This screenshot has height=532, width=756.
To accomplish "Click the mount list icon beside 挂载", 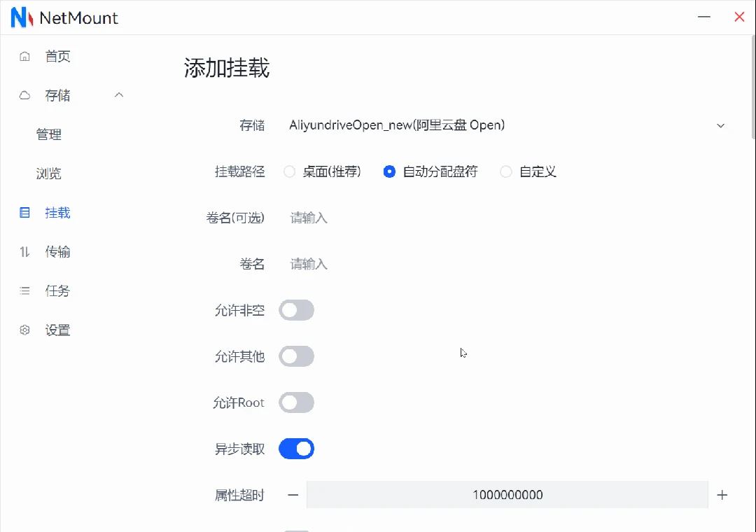I will tap(24, 213).
